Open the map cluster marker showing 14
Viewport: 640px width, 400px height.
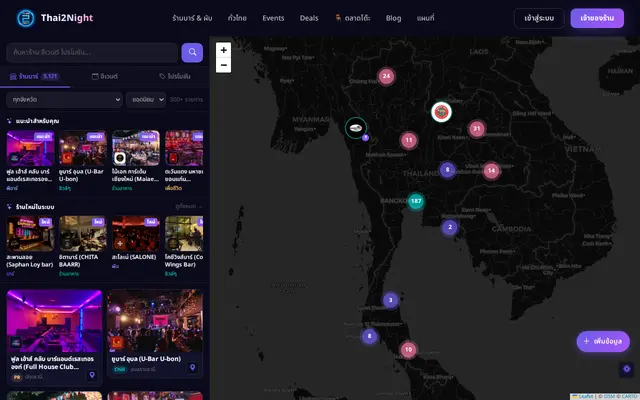491,171
